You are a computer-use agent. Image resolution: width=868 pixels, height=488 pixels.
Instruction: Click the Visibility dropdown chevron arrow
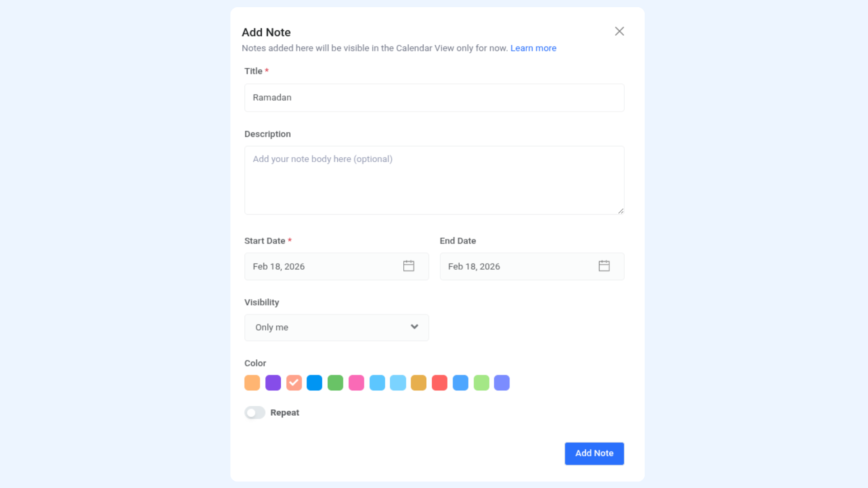(414, 327)
